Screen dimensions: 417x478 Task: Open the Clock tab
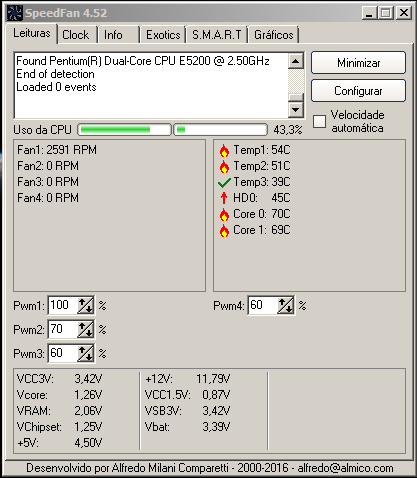[x=76, y=35]
